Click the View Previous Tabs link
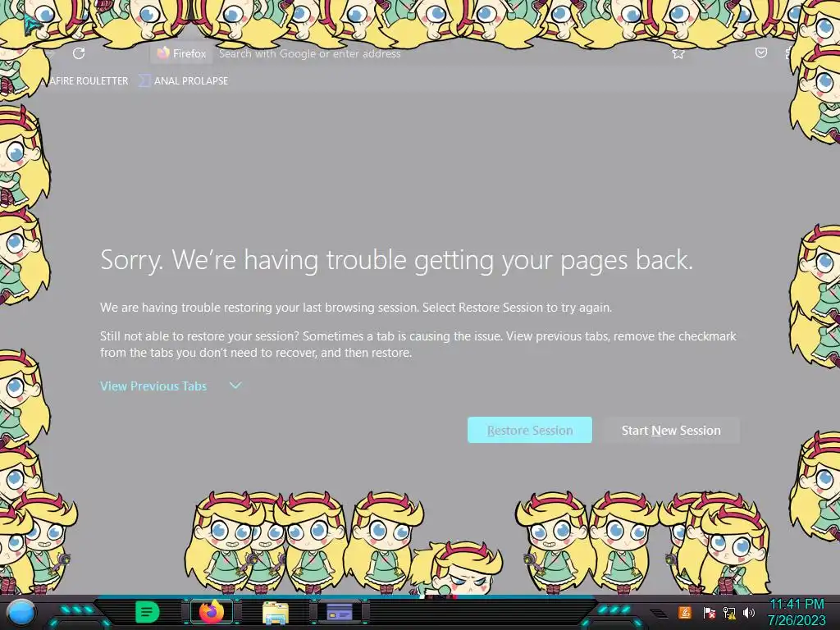 (153, 386)
